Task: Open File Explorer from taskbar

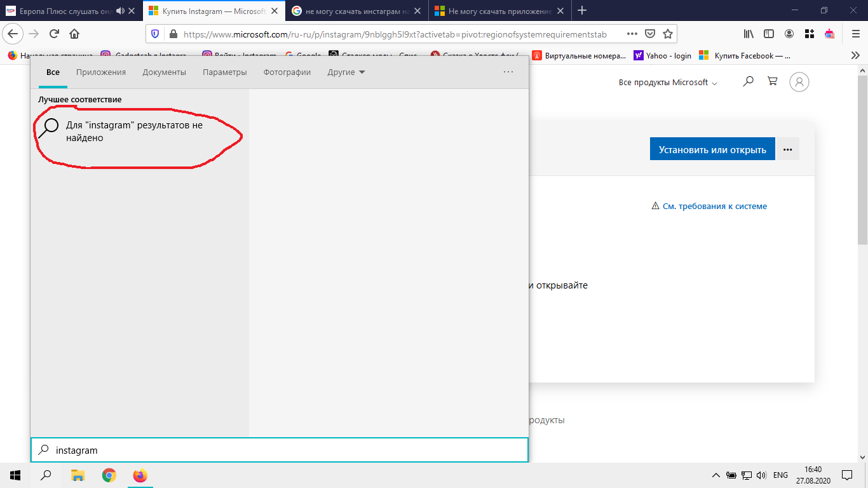Action: (x=78, y=475)
